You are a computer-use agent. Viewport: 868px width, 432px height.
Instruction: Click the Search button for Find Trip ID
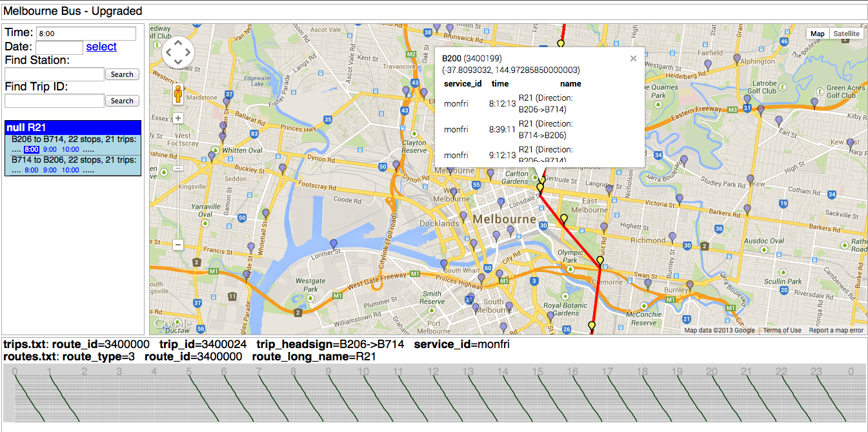click(122, 101)
